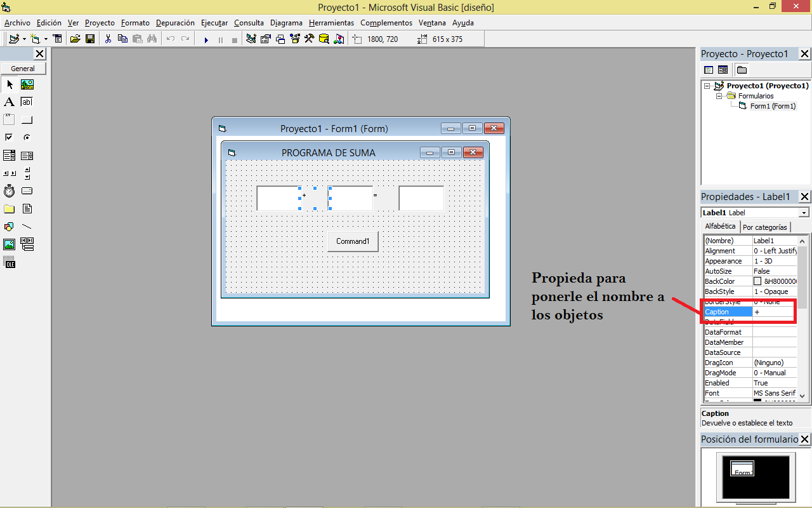This screenshot has height=508, width=812.
Task: Choose the Image control in the toolbox
Action: [9, 244]
